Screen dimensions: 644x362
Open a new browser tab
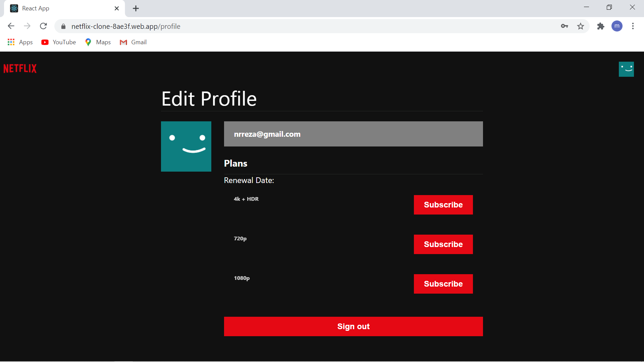pyautogui.click(x=136, y=8)
